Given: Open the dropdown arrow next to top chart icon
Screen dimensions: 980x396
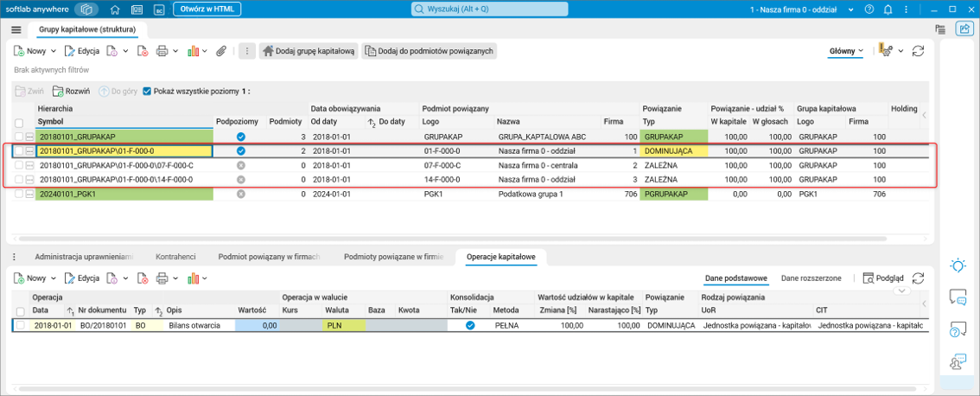Looking at the screenshot, I should coord(205,51).
